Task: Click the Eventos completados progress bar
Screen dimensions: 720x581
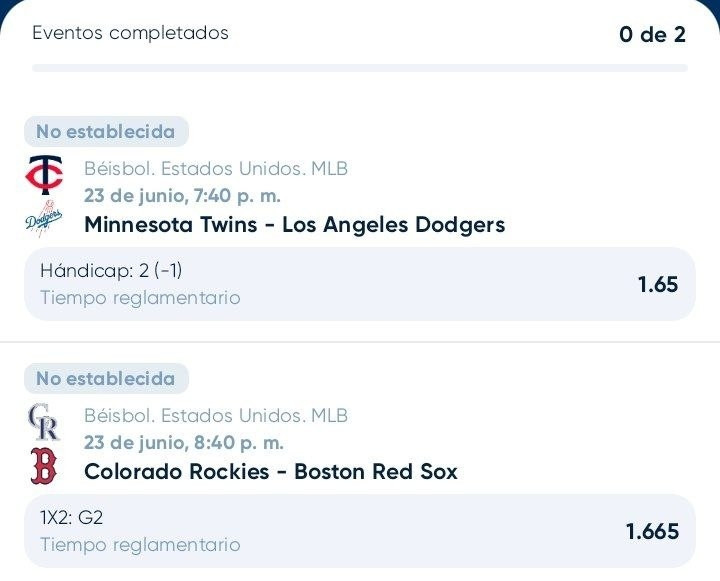Action: pos(360,68)
